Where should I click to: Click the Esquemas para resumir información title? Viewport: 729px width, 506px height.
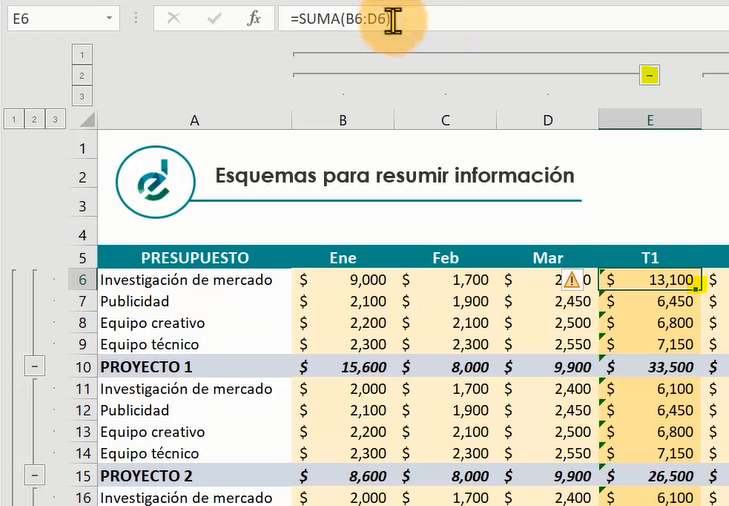click(395, 175)
